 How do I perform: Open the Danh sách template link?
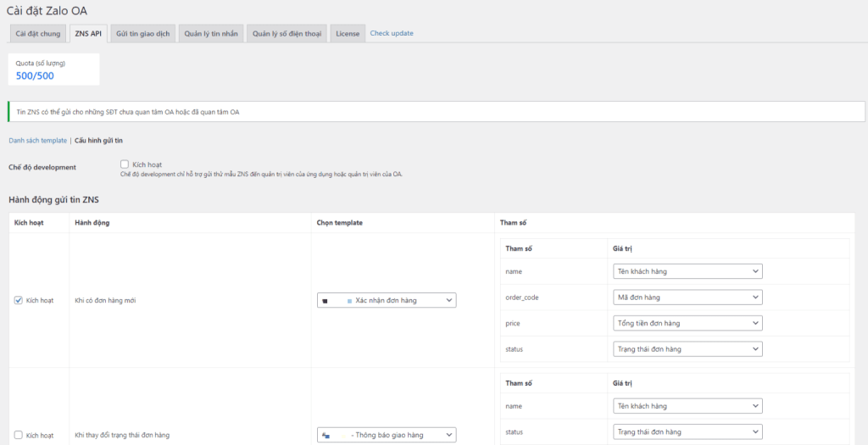tap(37, 140)
